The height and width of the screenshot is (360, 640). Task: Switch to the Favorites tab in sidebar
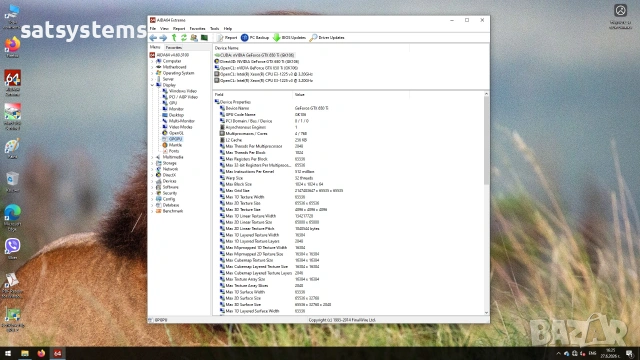[173, 47]
